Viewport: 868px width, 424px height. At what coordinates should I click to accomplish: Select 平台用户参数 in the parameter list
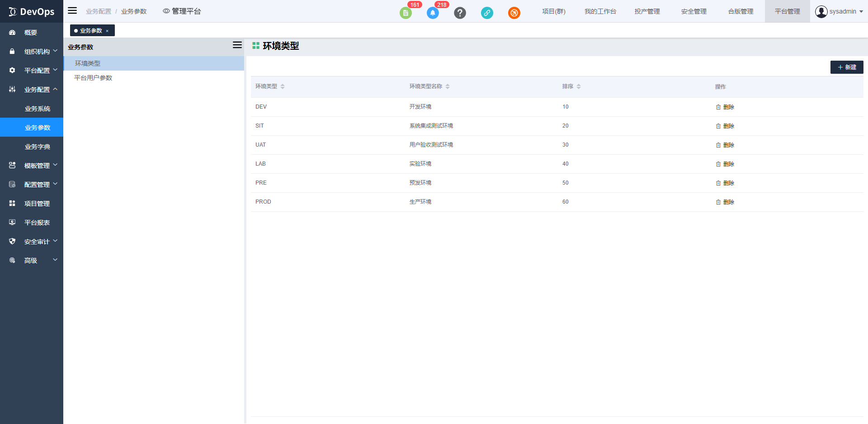[x=93, y=78]
